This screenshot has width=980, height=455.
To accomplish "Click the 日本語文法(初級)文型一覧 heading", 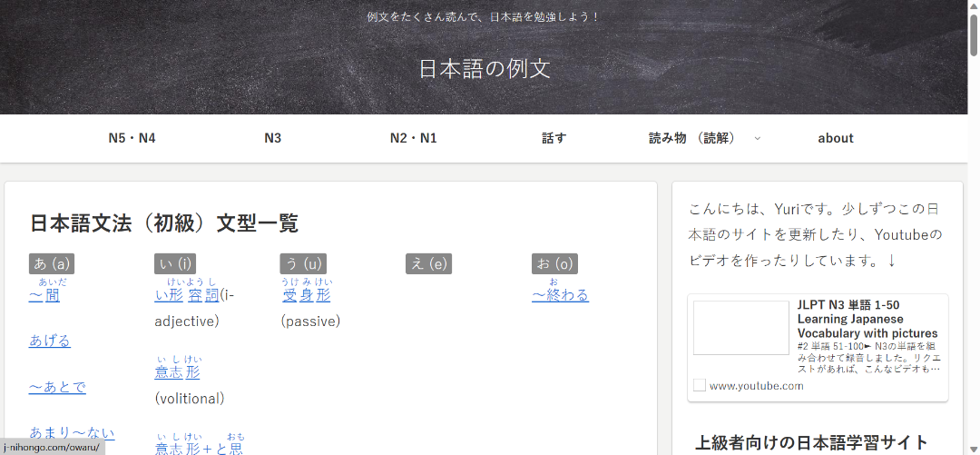I will pos(164,223).
